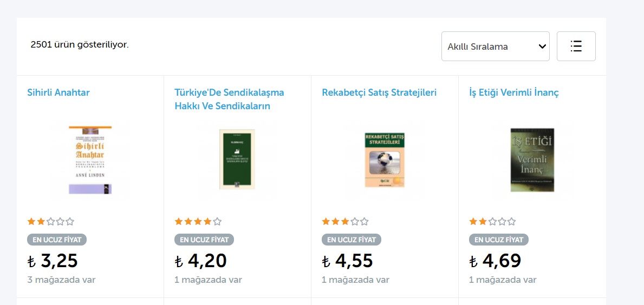Screen dimensions: 644x305
Task: Open Rekabetçi Satış Stratejileri title link
Action: 379,92
